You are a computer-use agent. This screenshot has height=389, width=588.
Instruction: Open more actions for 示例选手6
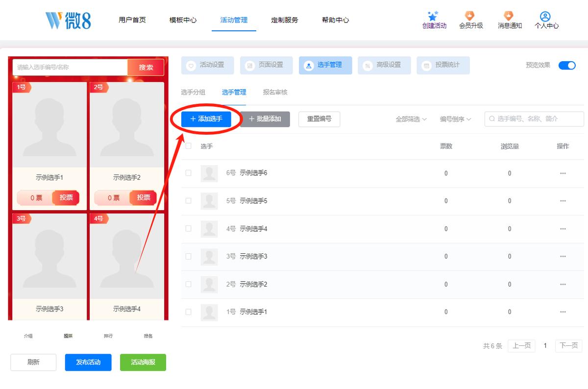point(563,173)
